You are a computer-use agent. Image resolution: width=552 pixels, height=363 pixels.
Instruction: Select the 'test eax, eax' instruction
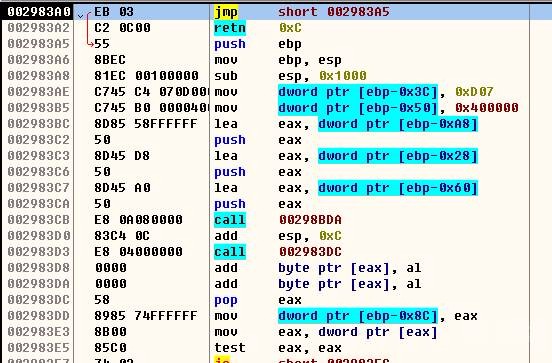pos(278,348)
